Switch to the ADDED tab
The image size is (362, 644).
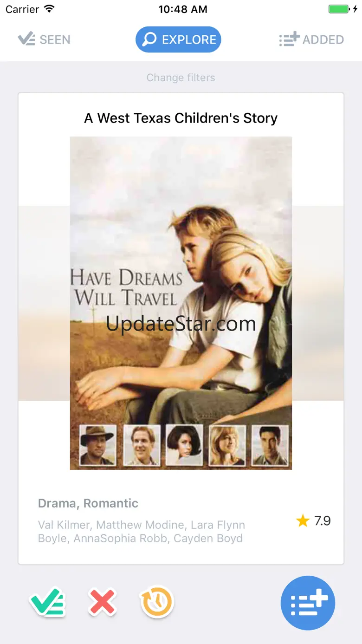311,39
